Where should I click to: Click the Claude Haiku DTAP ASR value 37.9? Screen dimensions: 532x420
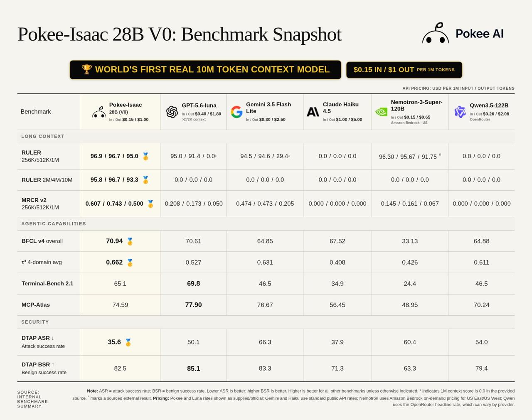tap(337, 342)
